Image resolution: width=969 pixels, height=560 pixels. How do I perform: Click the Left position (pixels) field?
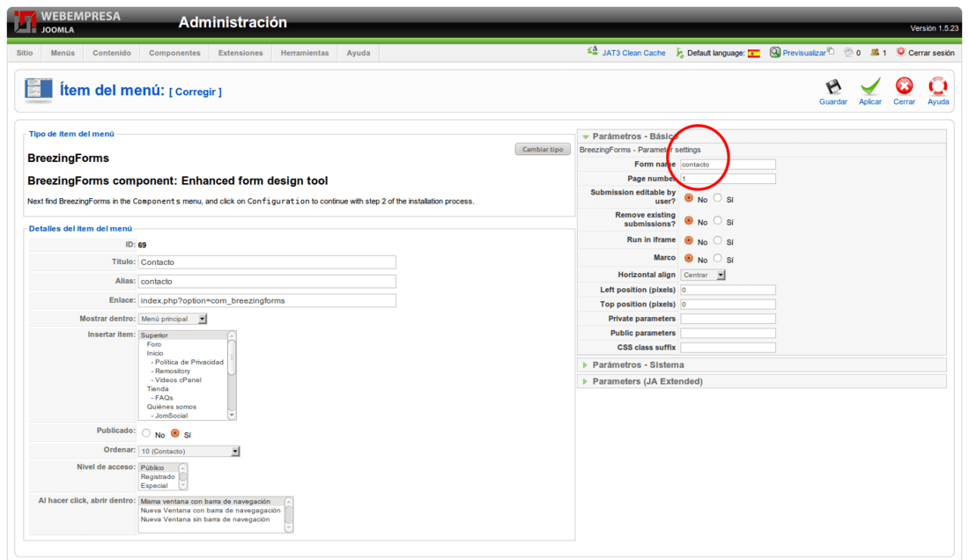click(x=728, y=290)
